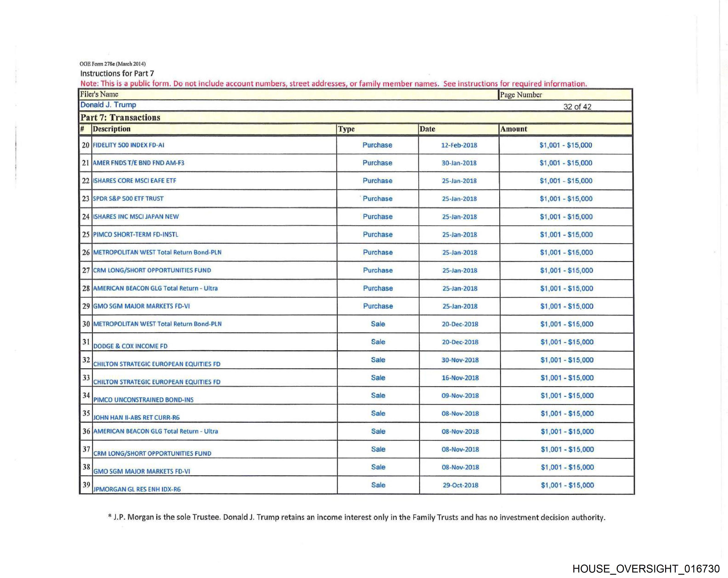The image size is (728, 578).
Task: Select FIDELITY 500 INDEX FD-AI description
Action: 128,145
